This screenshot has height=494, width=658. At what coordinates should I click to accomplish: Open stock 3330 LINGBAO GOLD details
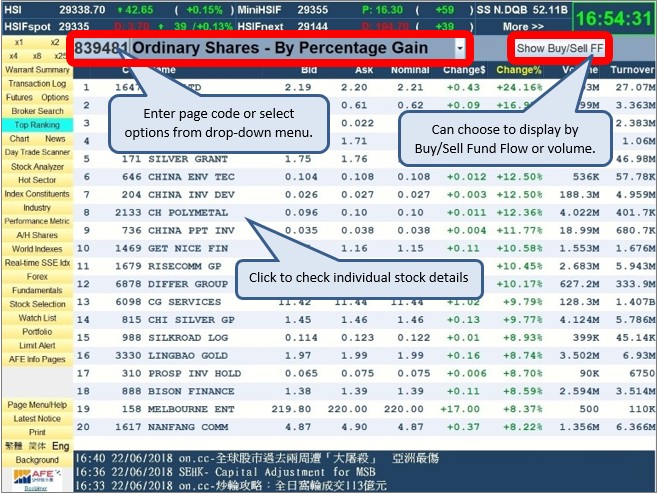pyautogui.click(x=364, y=355)
